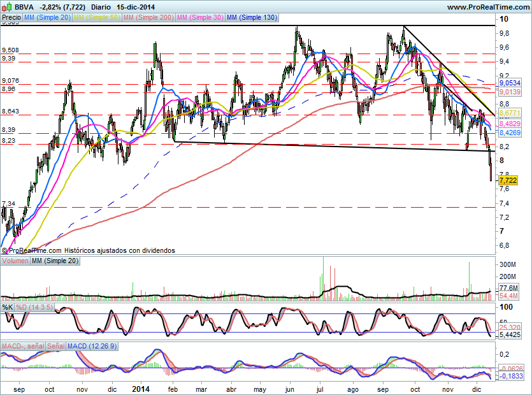The height and width of the screenshot is (395, 532).
Task: Click the -0,0626 MACD value tag
Action: click(x=510, y=368)
